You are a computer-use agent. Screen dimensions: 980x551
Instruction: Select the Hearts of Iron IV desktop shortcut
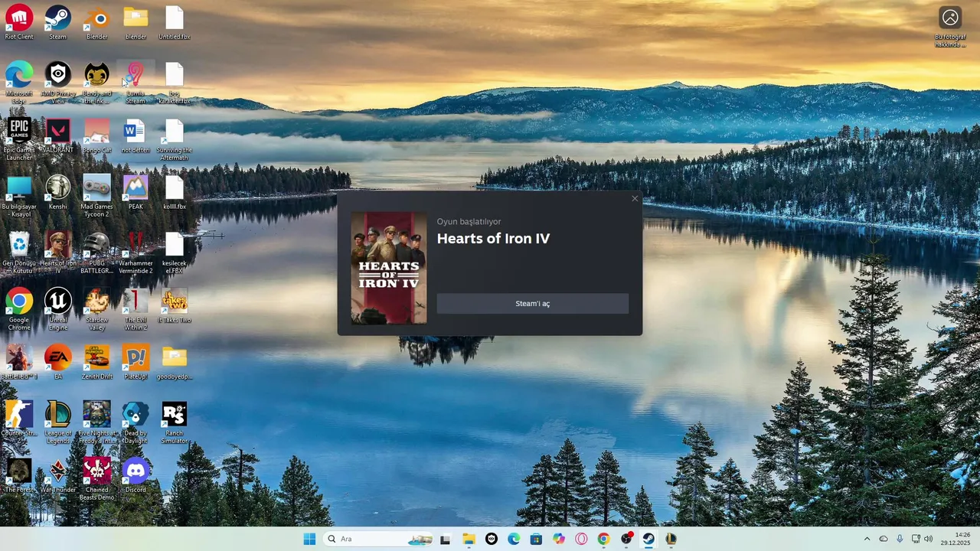(58, 253)
